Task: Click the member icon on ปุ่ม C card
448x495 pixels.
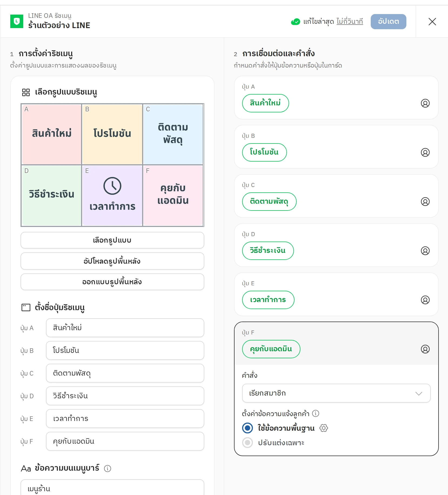Action: [425, 202]
